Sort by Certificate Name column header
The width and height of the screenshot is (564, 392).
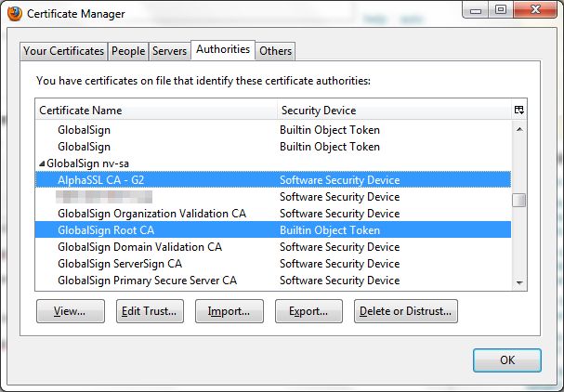click(x=156, y=110)
